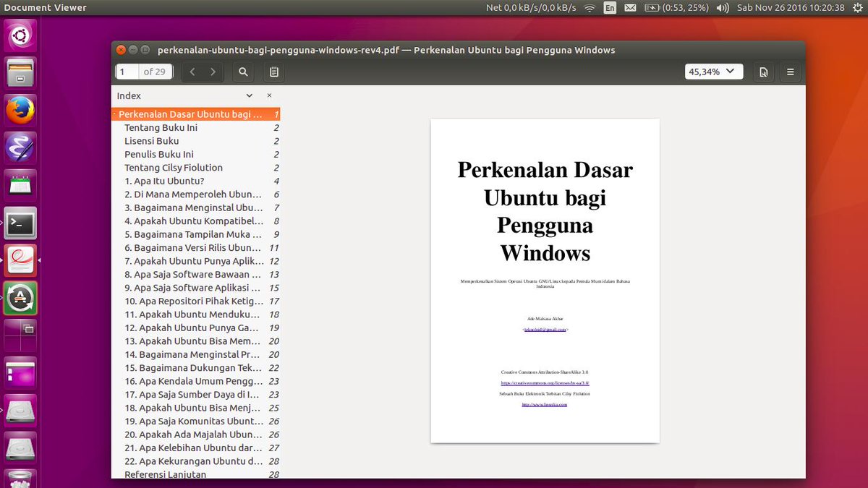Select '17. Apa Saja Sumber Daya di I…' entry
The image size is (868, 488).
[x=196, y=395]
